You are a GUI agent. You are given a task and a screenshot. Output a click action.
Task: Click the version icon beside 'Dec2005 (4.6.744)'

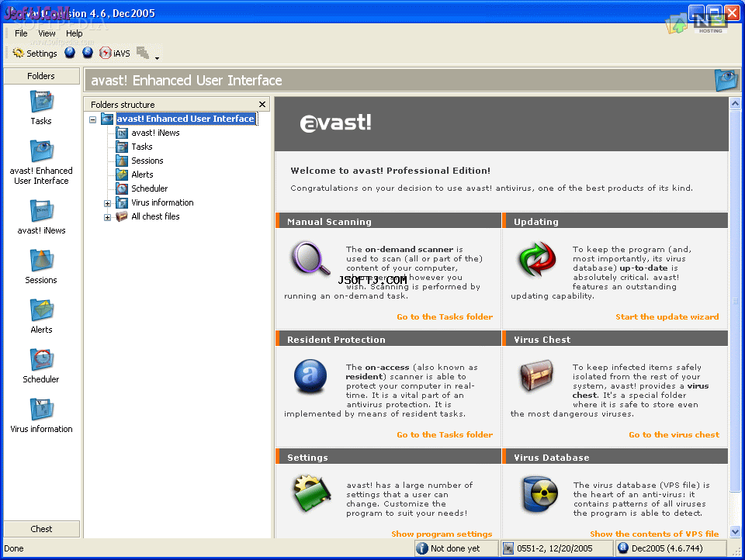pyautogui.click(x=623, y=548)
